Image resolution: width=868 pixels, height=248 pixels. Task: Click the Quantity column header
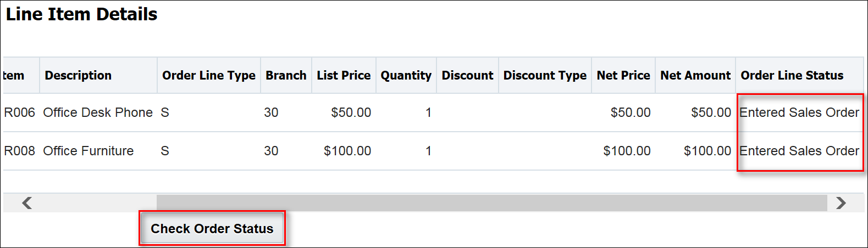click(x=406, y=76)
